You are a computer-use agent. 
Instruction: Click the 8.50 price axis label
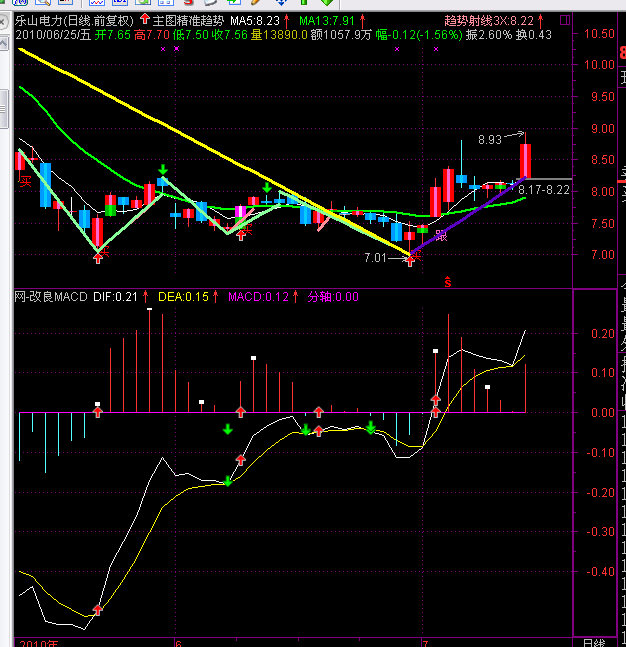pos(602,160)
